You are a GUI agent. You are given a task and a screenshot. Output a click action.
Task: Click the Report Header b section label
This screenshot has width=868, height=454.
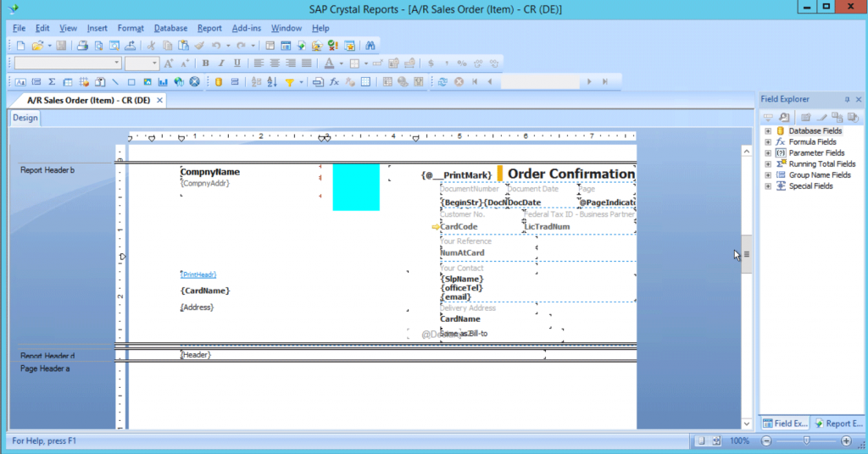(47, 170)
